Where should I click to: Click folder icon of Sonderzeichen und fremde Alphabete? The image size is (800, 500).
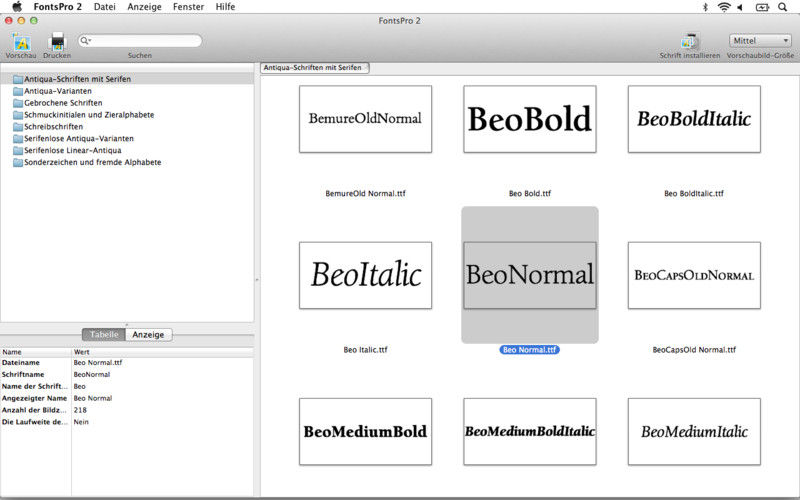coord(18,162)
